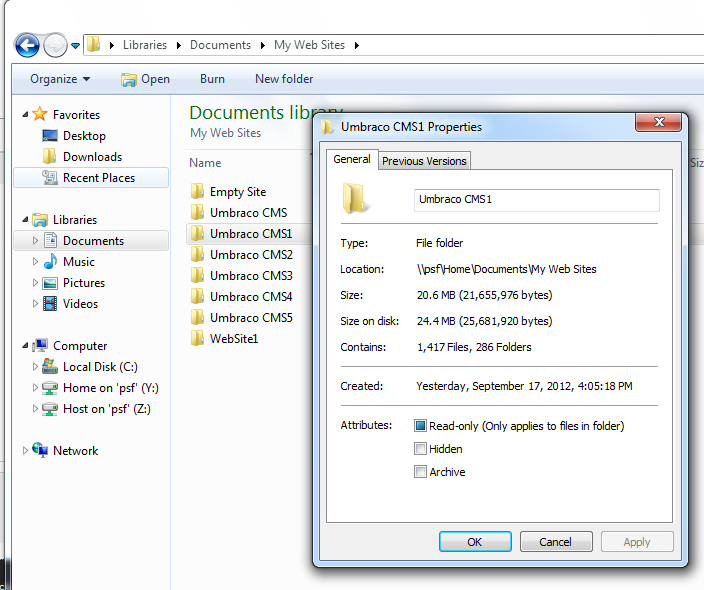Switch to the General properties tab

pyautogui.click(x=352, y=159)
